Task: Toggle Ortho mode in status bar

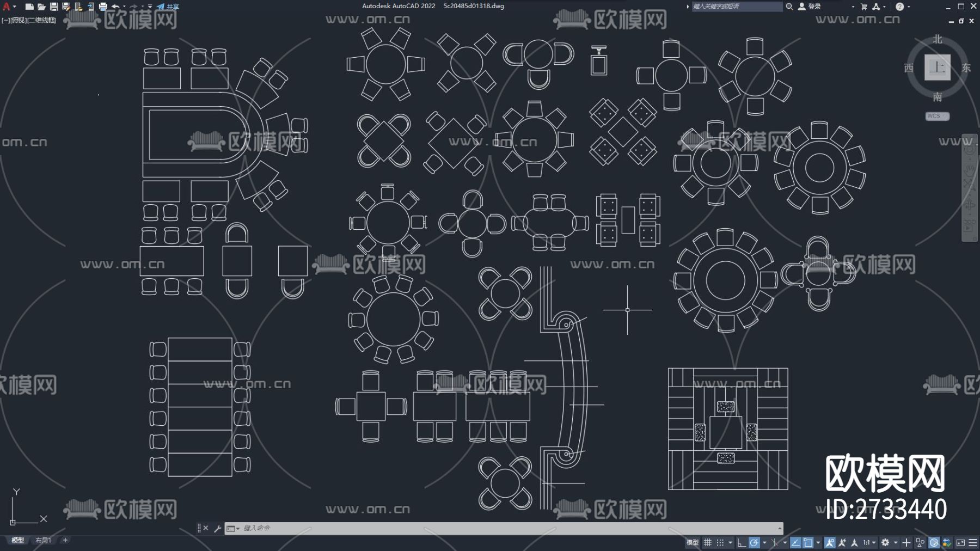Action: [742, 542]
